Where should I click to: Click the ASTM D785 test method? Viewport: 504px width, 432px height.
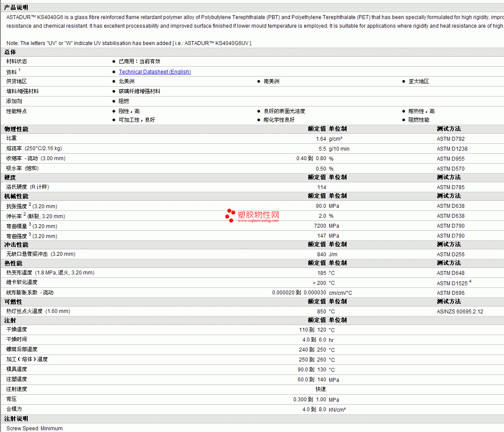[x=451, y=187]
